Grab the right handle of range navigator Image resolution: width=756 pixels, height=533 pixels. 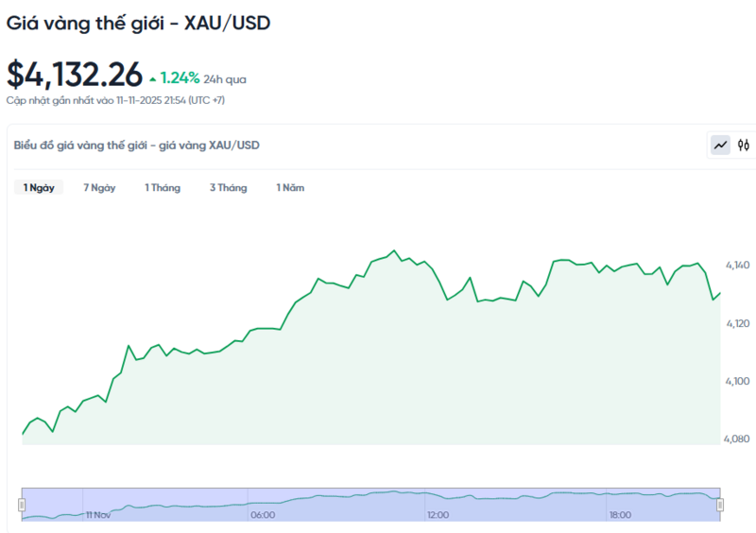pos(720,505)
